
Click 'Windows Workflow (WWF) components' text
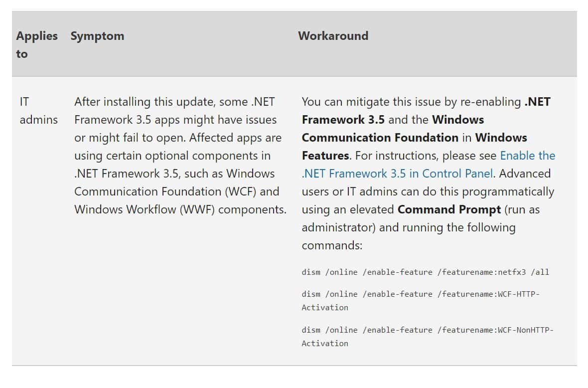[x=180, y=209]
